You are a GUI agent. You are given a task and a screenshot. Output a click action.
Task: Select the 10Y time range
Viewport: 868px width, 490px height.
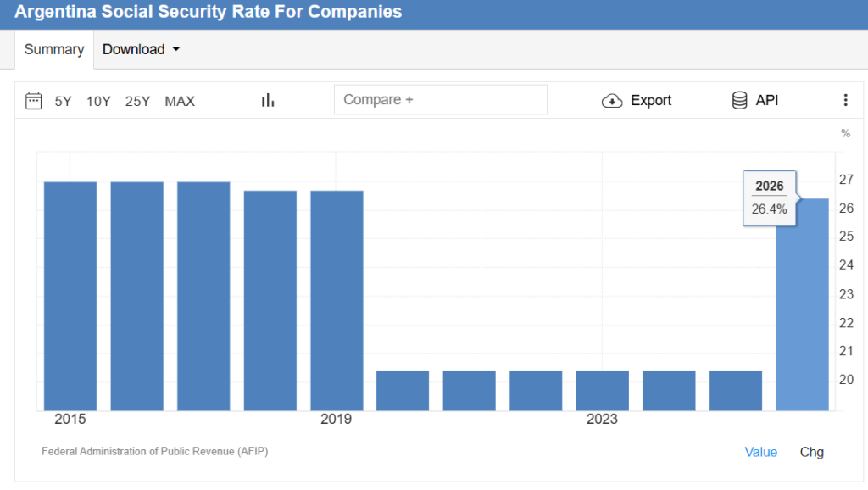(x=98, y=101)
